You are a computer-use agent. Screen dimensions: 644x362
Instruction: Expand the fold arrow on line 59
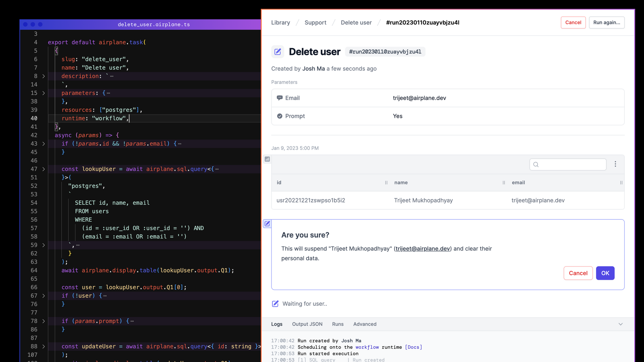click(43, 245)
